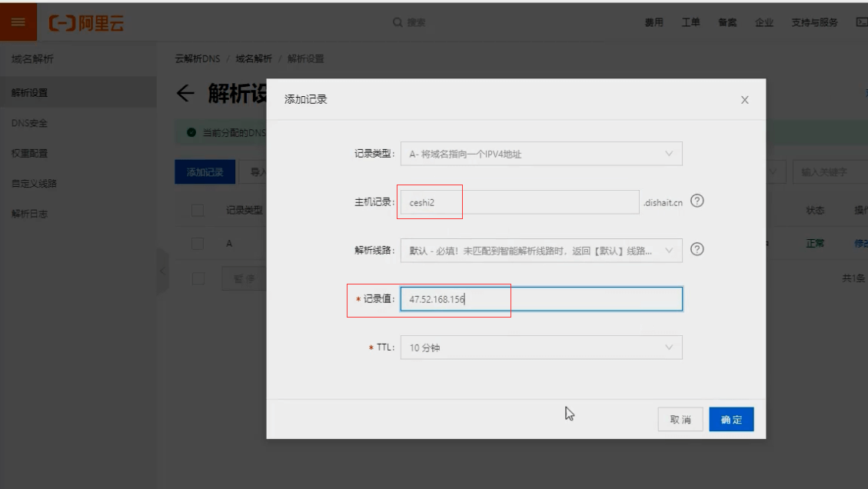
Task: Click the 取消 button
Action: (680, 420)
